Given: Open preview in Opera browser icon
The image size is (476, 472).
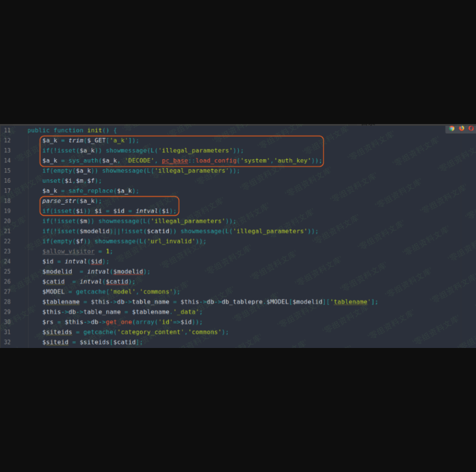Looking at the screenshot, I should pos(471,129).
